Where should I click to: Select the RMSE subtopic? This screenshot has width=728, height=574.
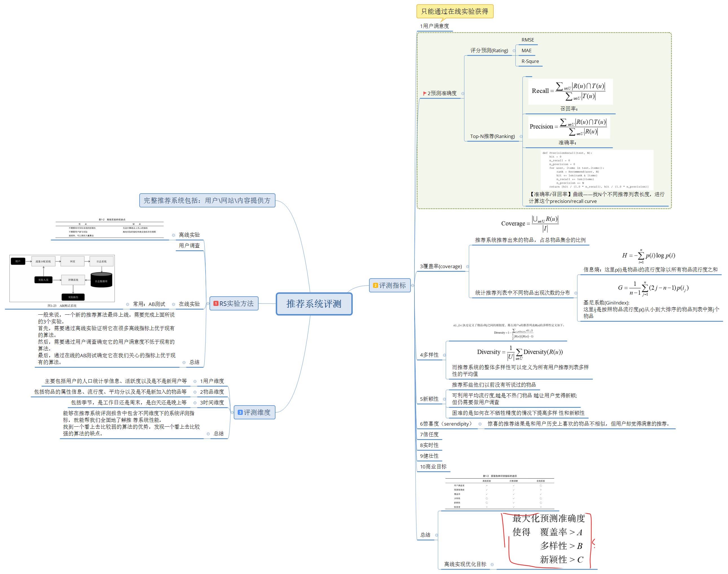(528, 40)
